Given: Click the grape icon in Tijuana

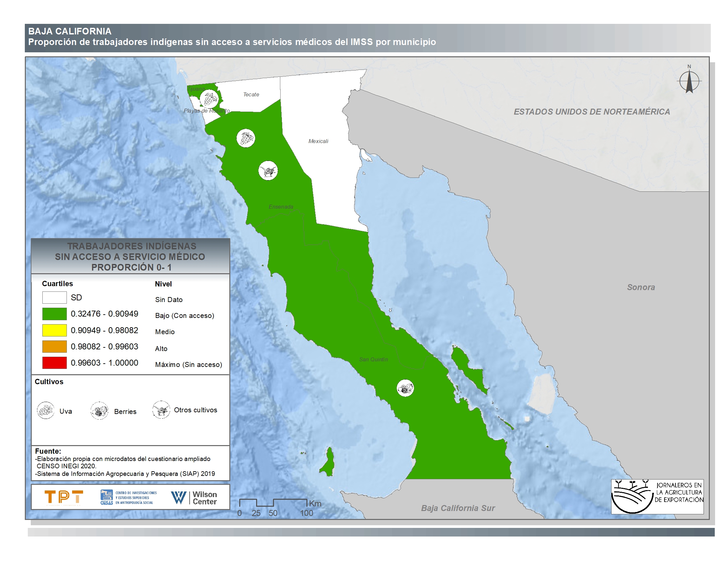Looking at the screenshot, I should [209, 99].
